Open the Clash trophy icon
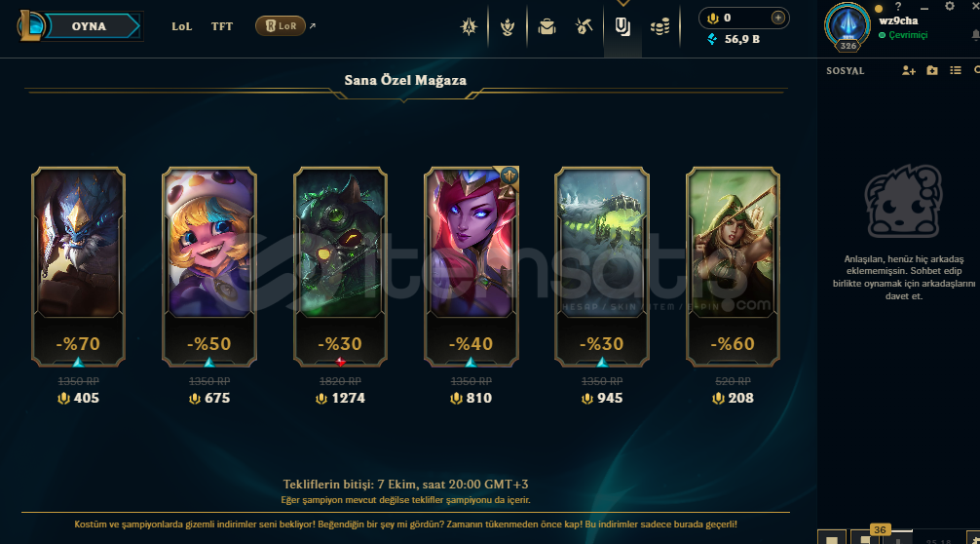This screenshot has width=980, height=544. [x=508, y=26]
